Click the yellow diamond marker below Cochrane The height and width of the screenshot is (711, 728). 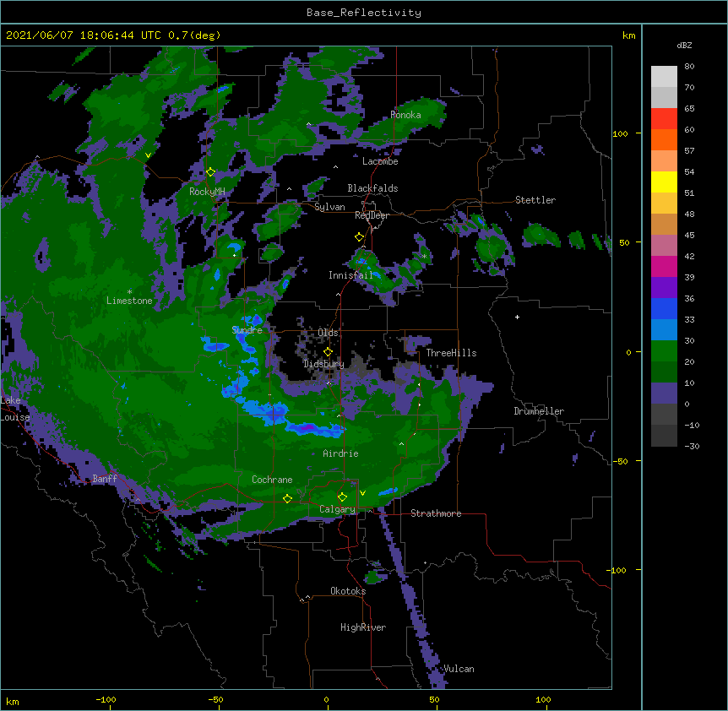(x=287, y=498)
